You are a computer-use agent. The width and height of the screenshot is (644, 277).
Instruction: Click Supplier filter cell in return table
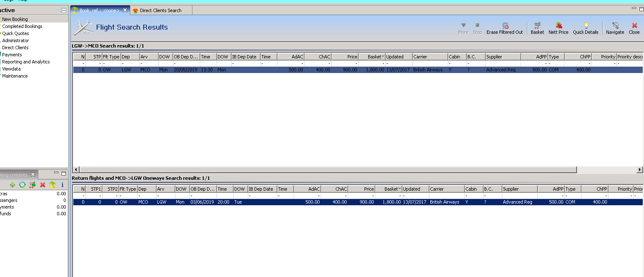(x=519, y=196)
